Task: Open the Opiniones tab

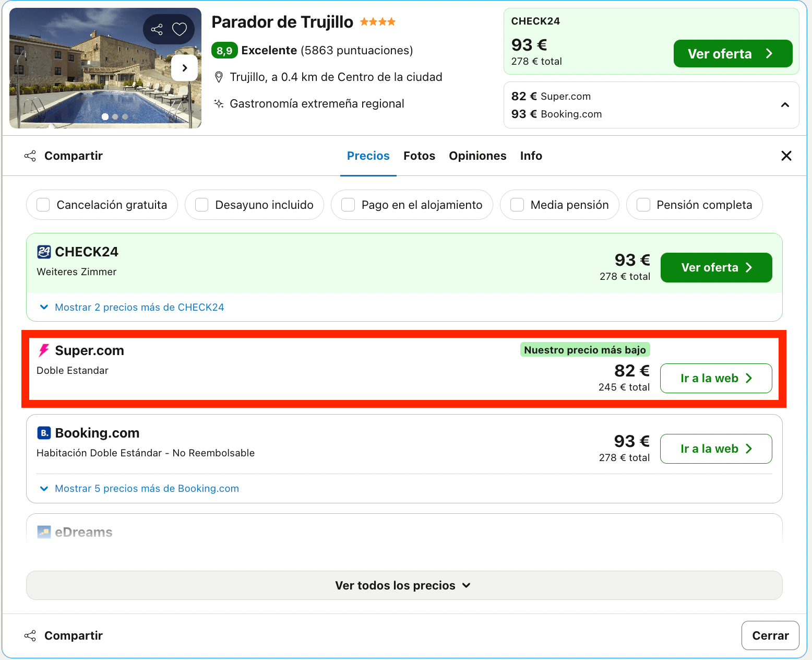Action: click(x=477, y=156)
